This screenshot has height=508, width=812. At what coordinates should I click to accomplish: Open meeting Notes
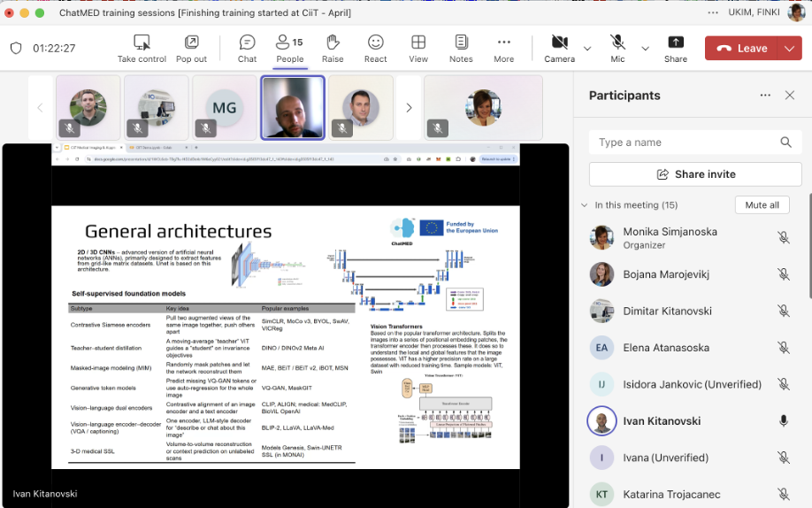click(x=461, y=42)
